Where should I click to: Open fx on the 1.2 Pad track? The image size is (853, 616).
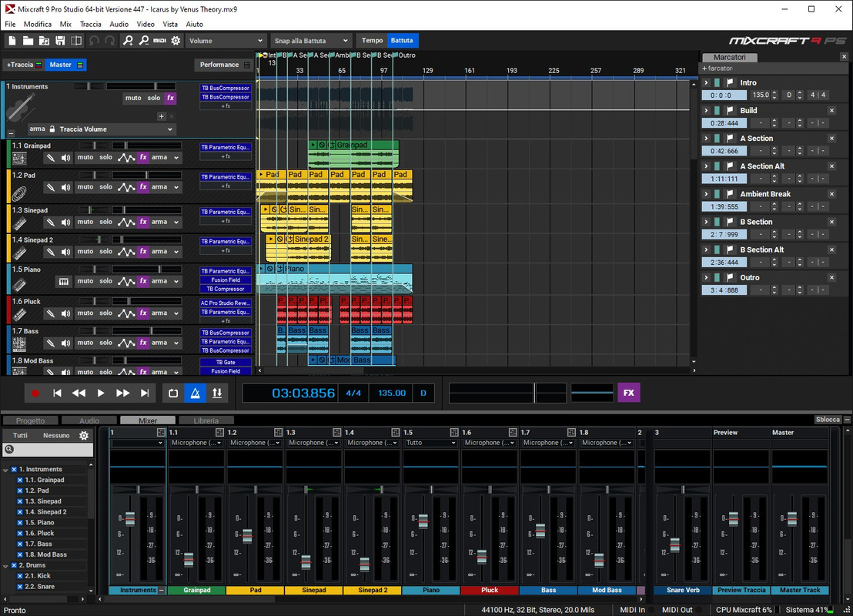[143, 186]
